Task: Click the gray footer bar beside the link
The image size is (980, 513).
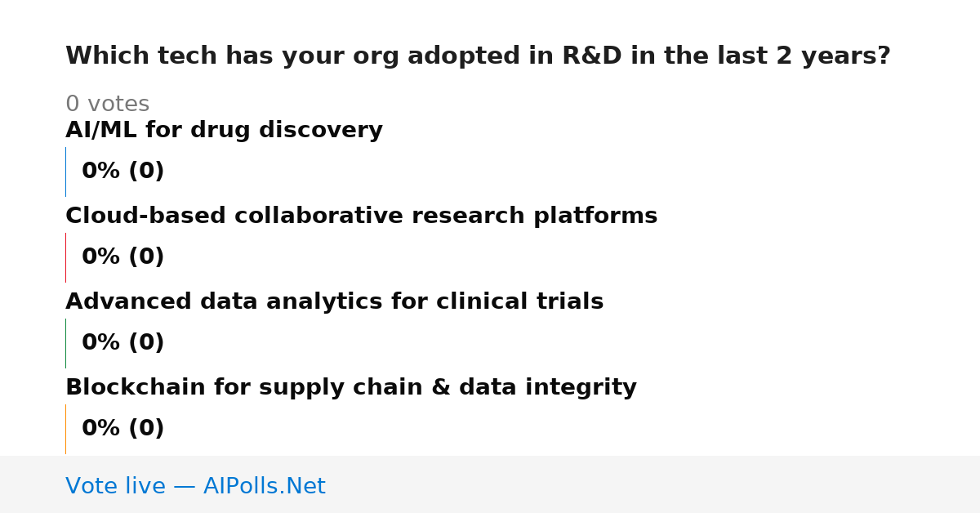Action: tap(653, 484)
